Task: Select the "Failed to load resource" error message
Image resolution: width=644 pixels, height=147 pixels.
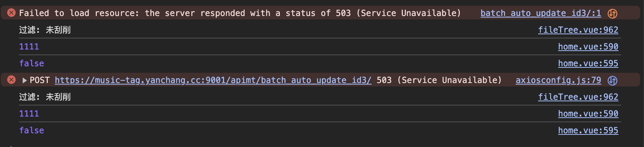Action: 240,13
